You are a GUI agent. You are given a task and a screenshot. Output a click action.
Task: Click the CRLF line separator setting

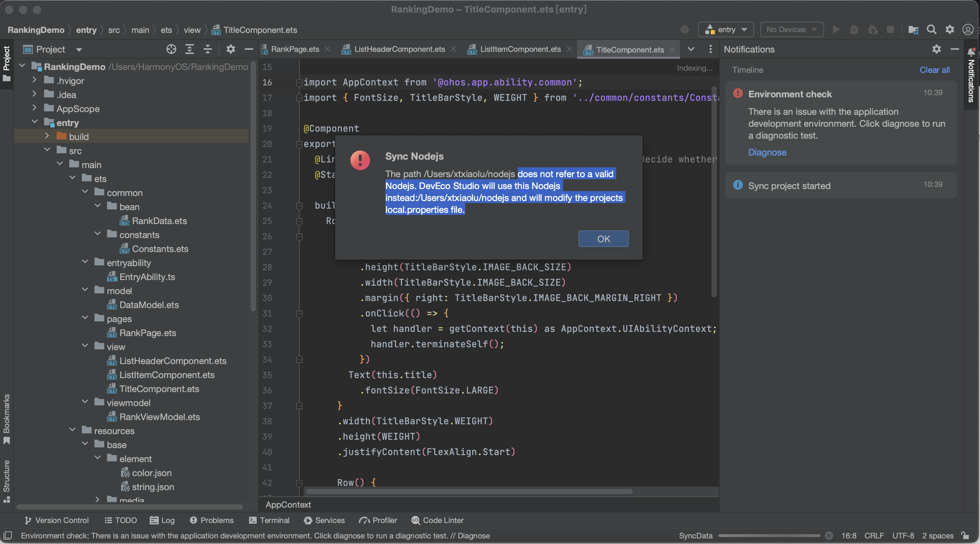coord(874,536)
